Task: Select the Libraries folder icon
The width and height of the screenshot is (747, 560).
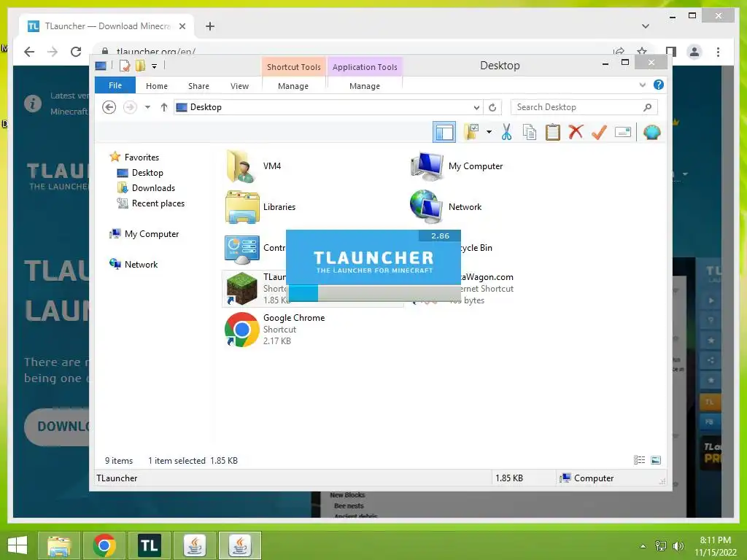Action: (x=242, y=207)
